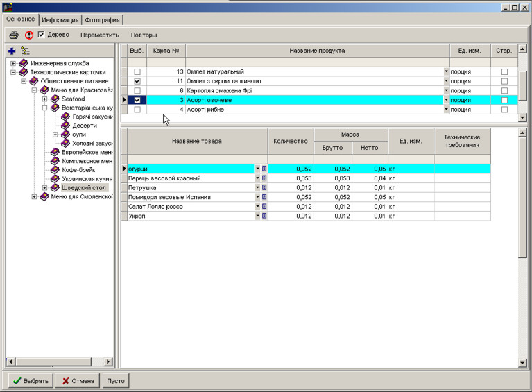Click the small blue card icon in огурци row
Image resolution: width=532 pixels, height=392 pixels.
click(x=264, y=169)
